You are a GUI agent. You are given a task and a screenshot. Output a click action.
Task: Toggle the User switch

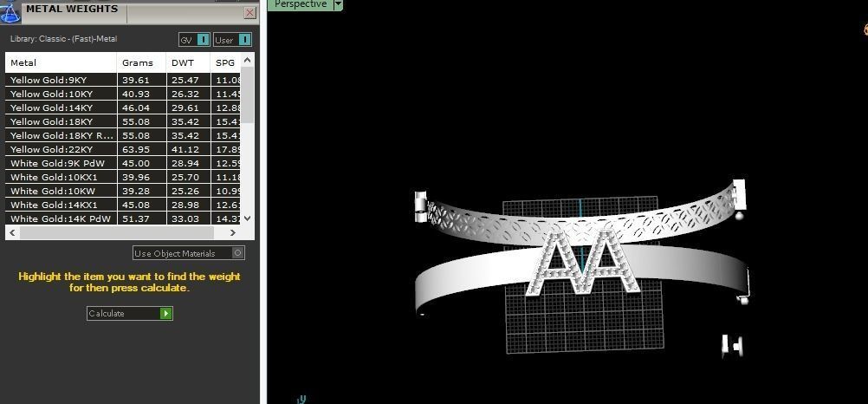click(232, 40)
